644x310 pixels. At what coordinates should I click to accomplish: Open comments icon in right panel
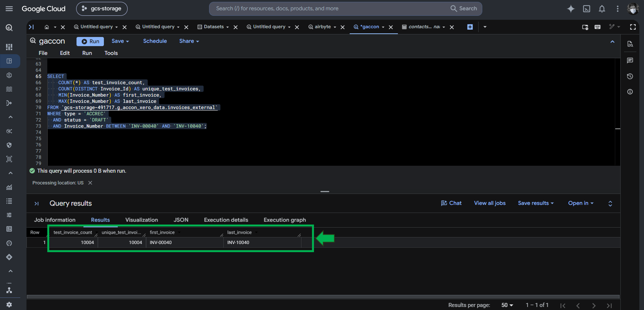630,60
